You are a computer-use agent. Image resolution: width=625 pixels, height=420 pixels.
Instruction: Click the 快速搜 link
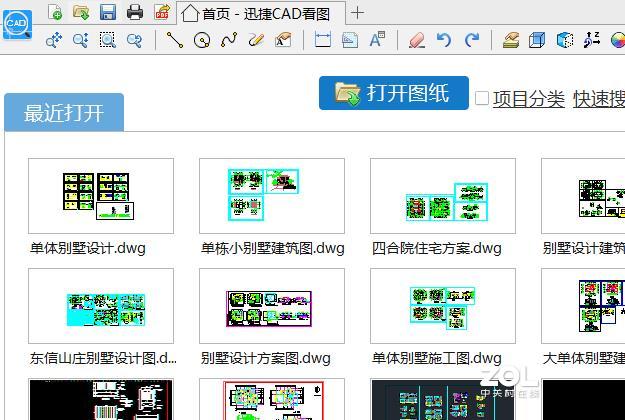coord(599,99)
